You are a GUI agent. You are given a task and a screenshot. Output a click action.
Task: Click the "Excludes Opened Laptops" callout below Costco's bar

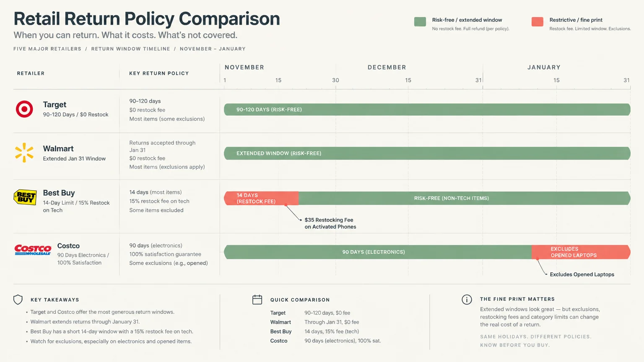coord(582,274)
